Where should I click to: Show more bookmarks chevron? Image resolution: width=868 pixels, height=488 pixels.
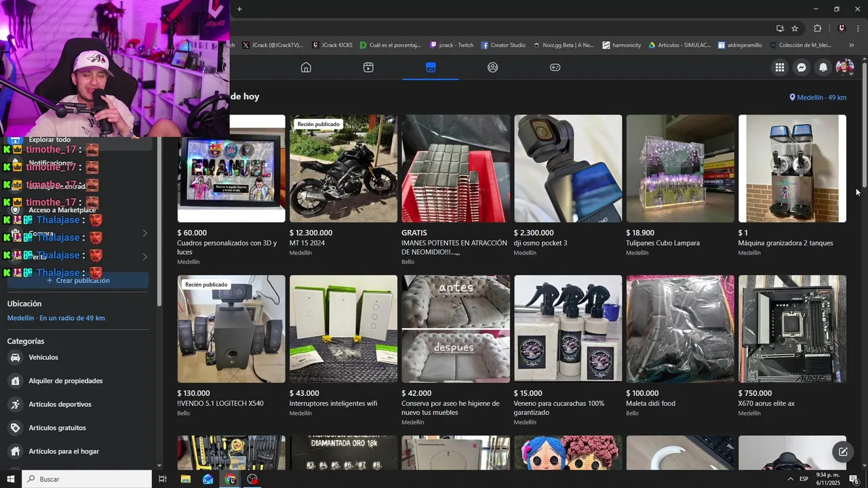[x=852, y=45]
